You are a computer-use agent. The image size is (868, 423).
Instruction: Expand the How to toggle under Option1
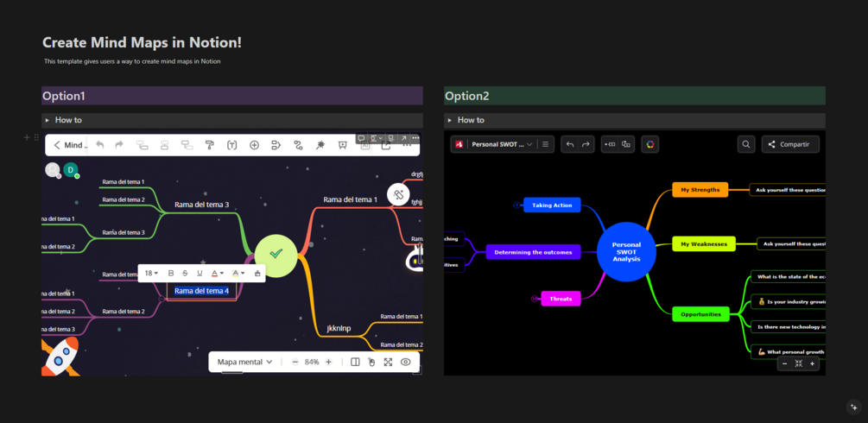click(x=47, y=120)
